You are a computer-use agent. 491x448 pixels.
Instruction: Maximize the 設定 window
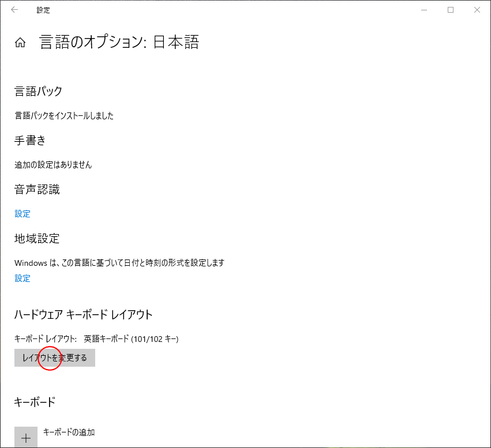coord(451,10)
